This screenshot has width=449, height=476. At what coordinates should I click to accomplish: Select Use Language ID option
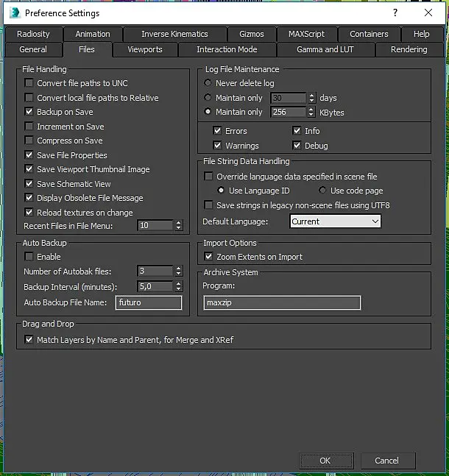(x=221, y=191)
